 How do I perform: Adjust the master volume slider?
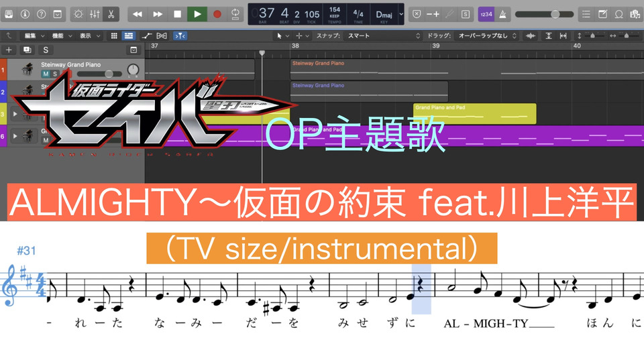coord(544,14)
